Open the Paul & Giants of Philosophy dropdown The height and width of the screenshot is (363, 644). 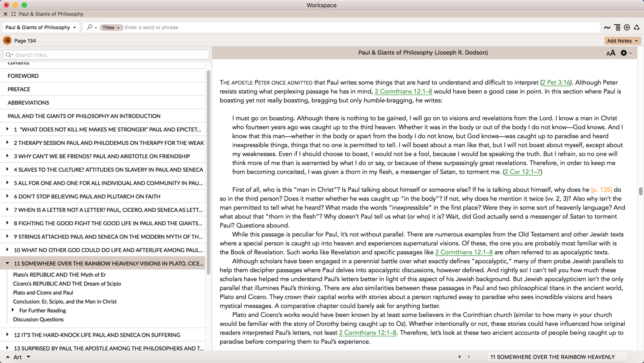point(41,28)
